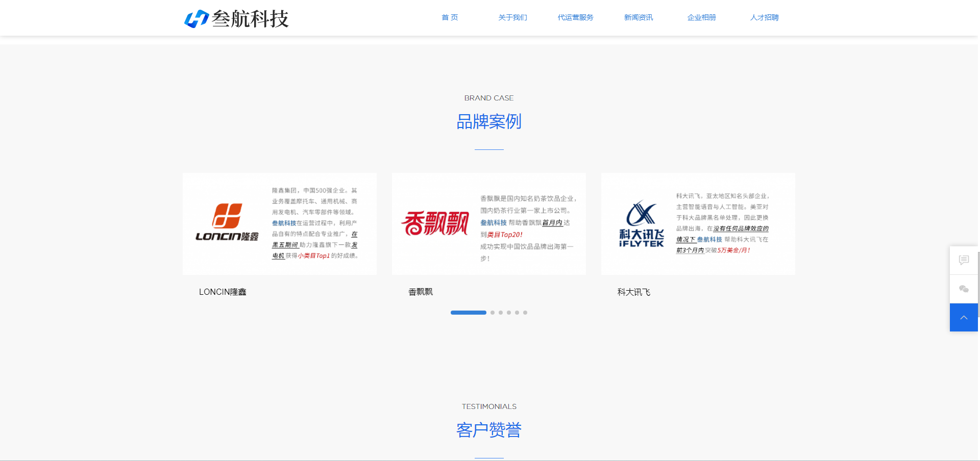Click the 客户赞誉 section heading

[489, 430]
